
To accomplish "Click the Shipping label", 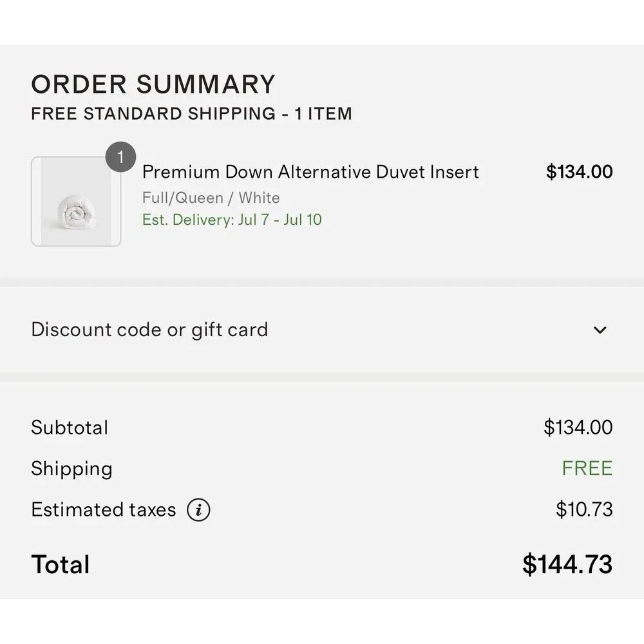I will click(72, 469).
